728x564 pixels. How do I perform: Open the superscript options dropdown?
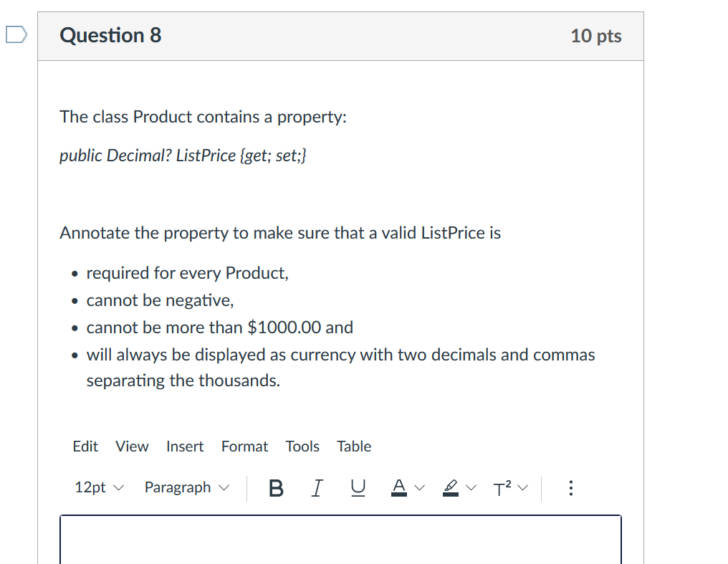pyautogui.click(x=522, y=488)
